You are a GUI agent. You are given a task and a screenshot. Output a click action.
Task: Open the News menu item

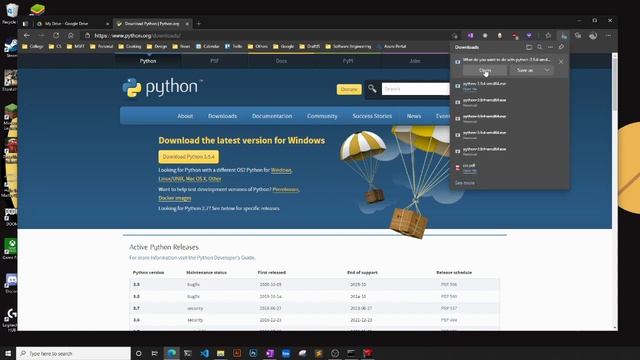[x=414, y=116]
